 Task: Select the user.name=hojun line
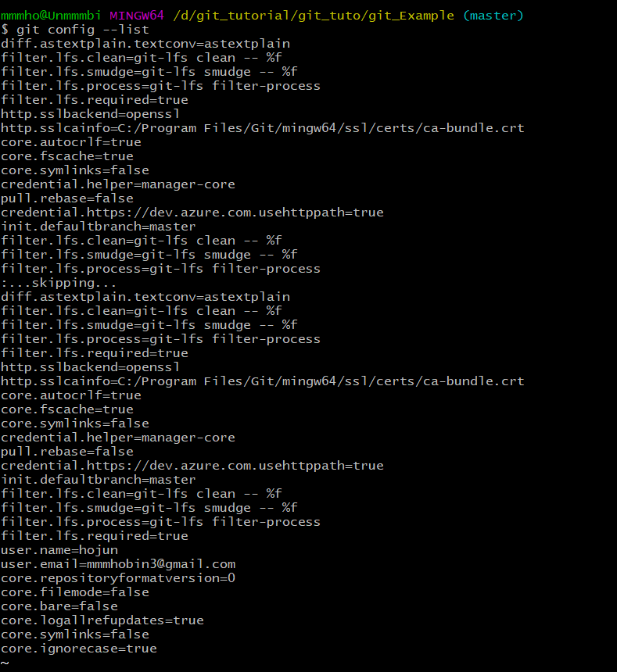tap(59, 550)
